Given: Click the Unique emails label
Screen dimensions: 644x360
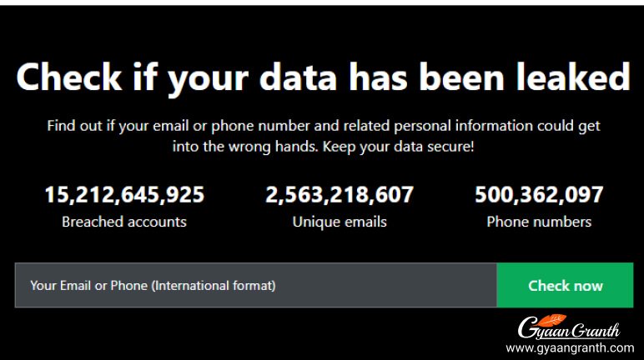Looking at the screenshot, I should point(340,222).
